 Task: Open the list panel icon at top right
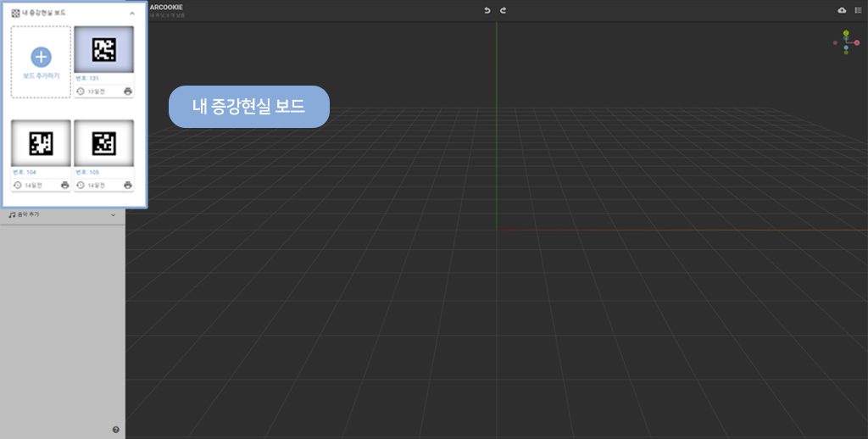click(858, 10)
